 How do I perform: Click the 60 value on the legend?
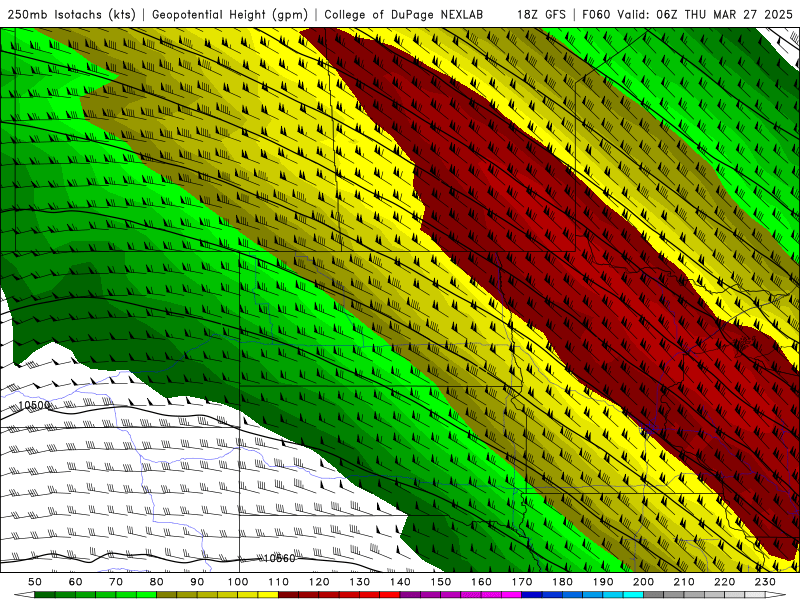tap(75, 582)
